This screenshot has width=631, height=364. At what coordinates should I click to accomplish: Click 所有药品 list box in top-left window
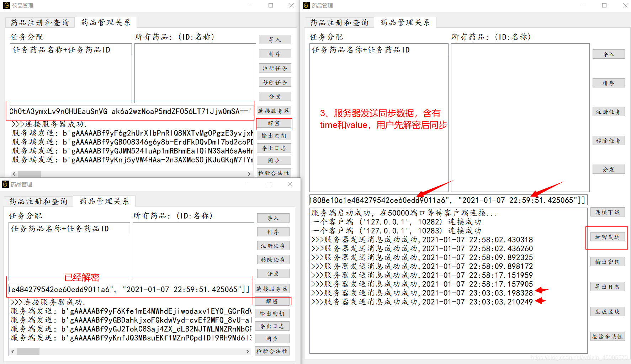195,73
